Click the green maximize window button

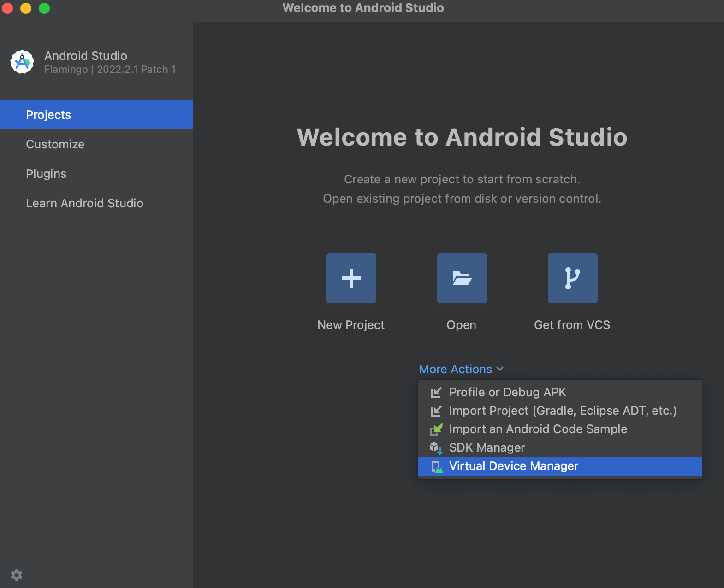[x=44, y=8]
